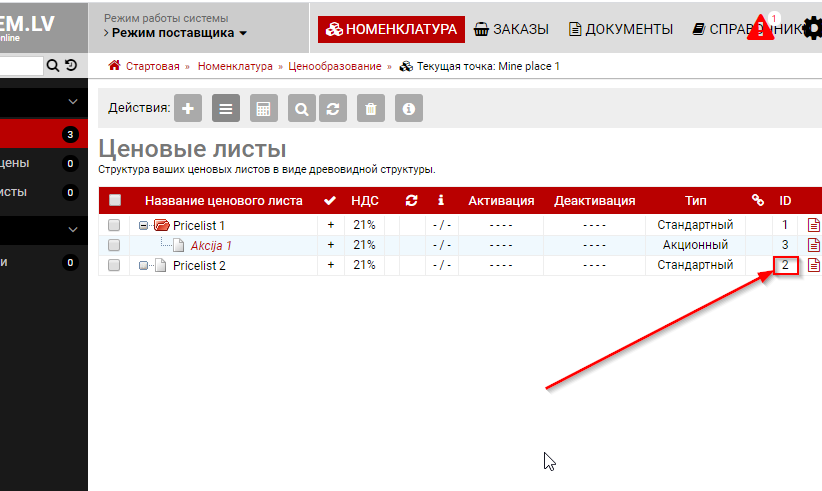Click the red warning alert icon
The width and height of the screenshot is (822, 491).
pos(764,28)
